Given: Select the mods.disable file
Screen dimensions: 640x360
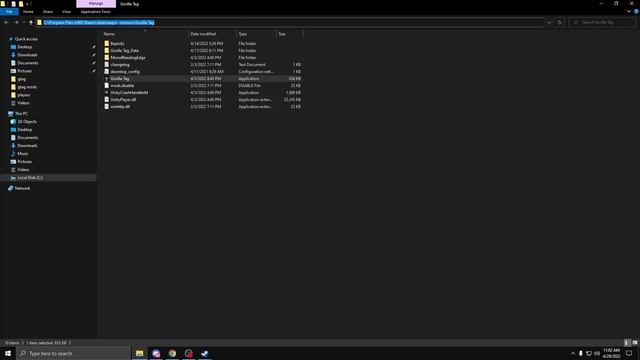Looking at the screenshot, I should (122, 86).
